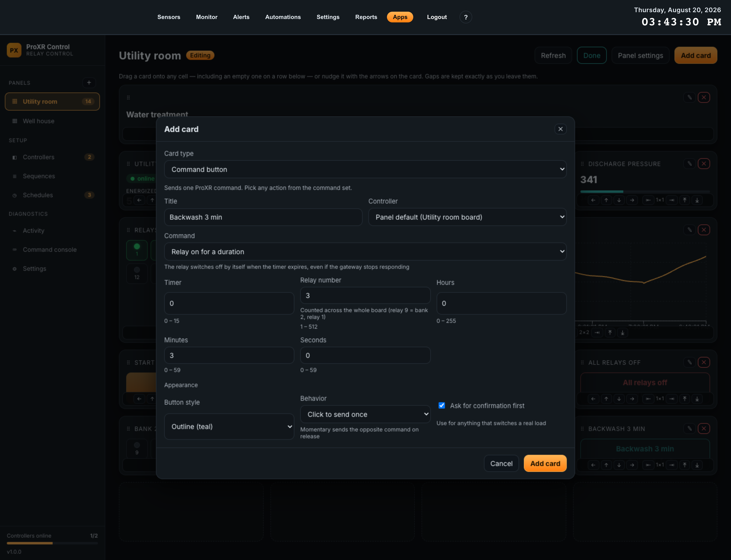Image resolution: width=731 pixels, height=560 pixels.
Task: Open the Controller dropdown
Action: tap(467, 217)
